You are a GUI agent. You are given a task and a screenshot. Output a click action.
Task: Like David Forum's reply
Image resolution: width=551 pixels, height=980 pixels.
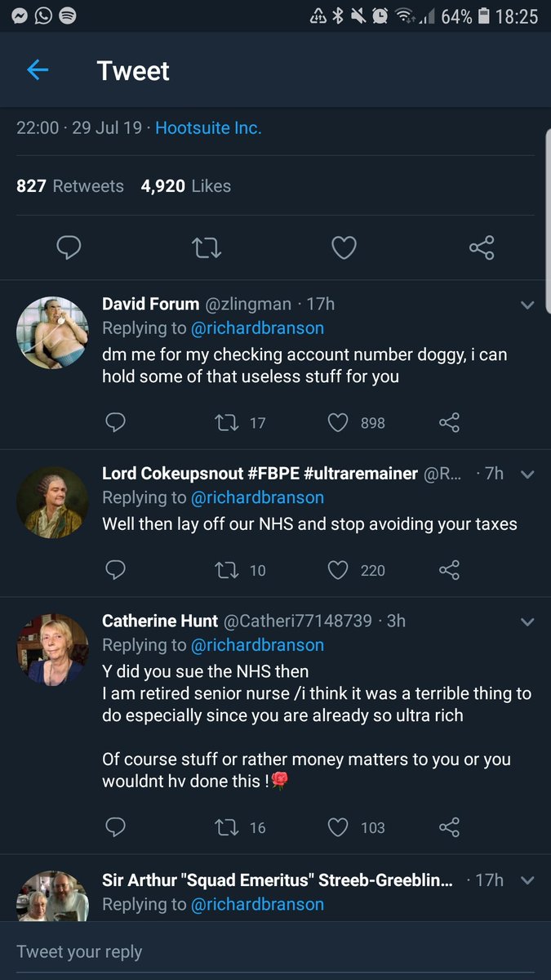pos(338,422)
